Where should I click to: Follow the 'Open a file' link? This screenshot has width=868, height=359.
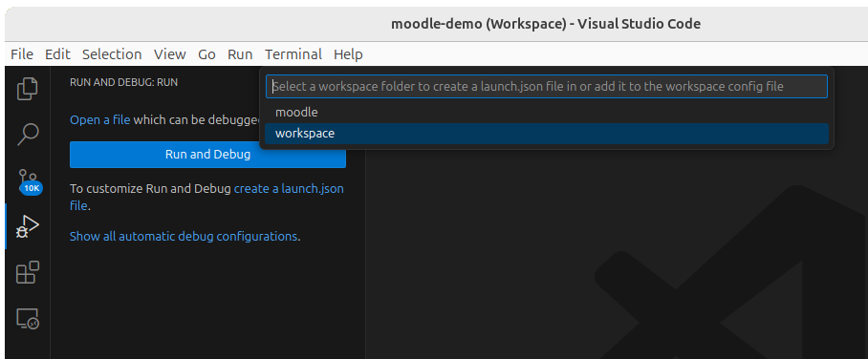[x=100, y=120]
